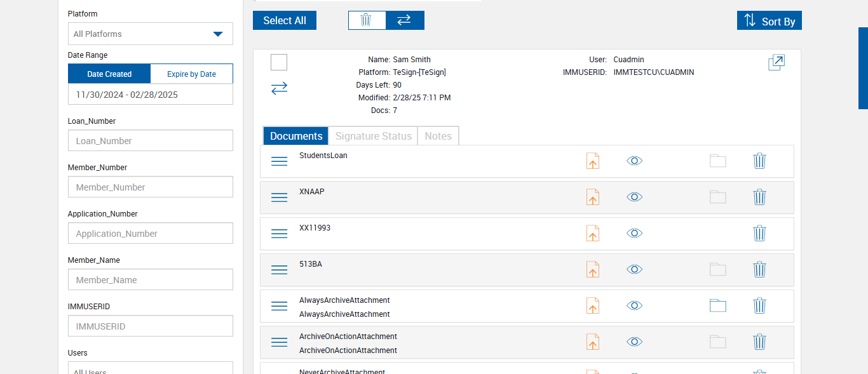Delete the AlwaysArchiveAttachment document
This screenshot has height=374, width=868.
(759, 305)
